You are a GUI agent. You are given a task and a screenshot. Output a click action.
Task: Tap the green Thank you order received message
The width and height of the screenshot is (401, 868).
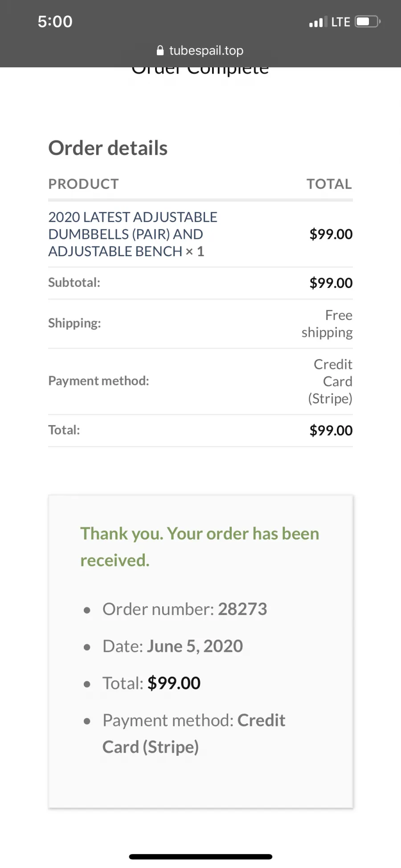[200, 547]
